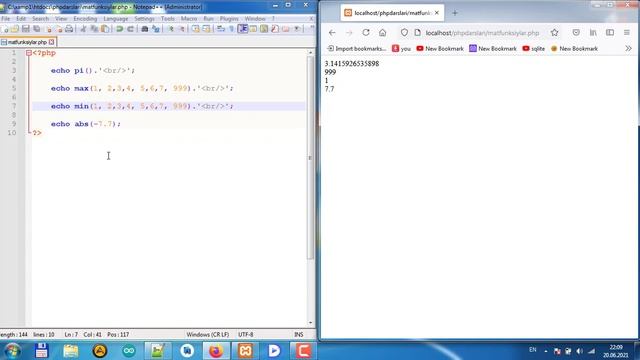This screenshot has width=640, height=360.
Task: Go back in Firefox
Action: [x=332, y=33]
